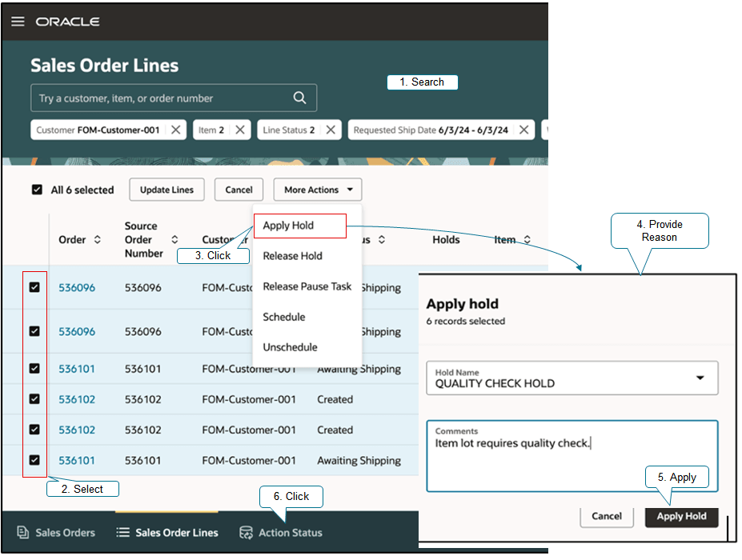Sort by the Item column
Image resolution: width=742 pixels, height=560 pixels.
click(x=527, y=239)
